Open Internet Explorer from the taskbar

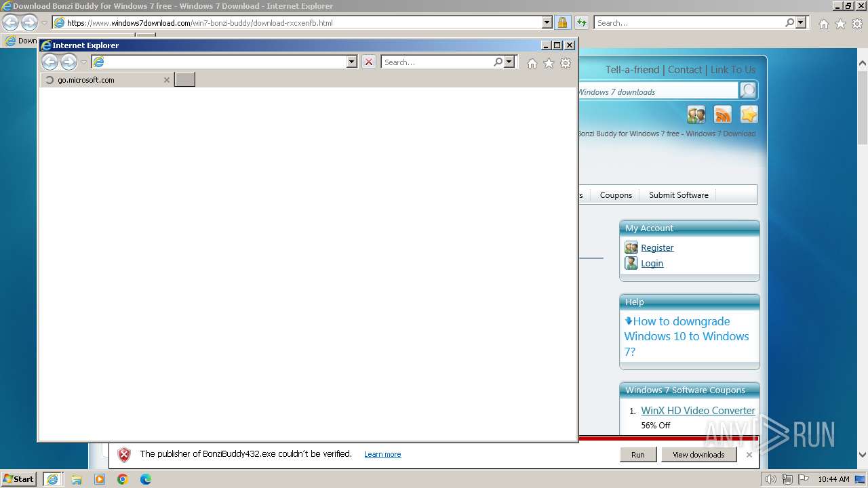tap(52, 479)
